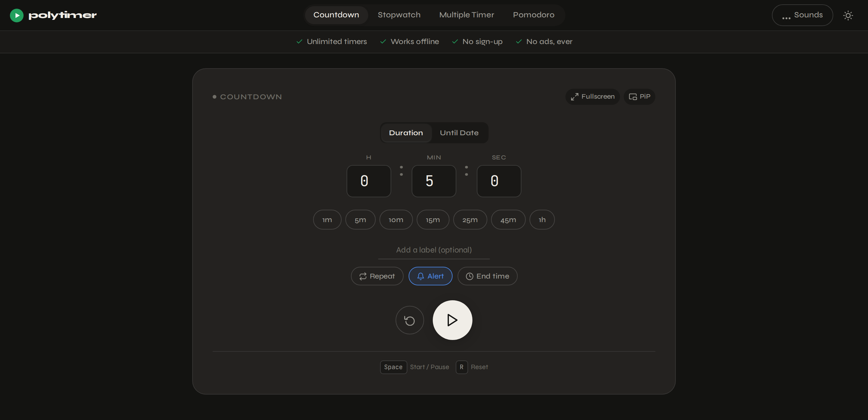The width and height of the screenshot is (868, 420).
Task: Click the "Reset" shortcut hint text
Action: pyautogui.click(x=479, y=367)
